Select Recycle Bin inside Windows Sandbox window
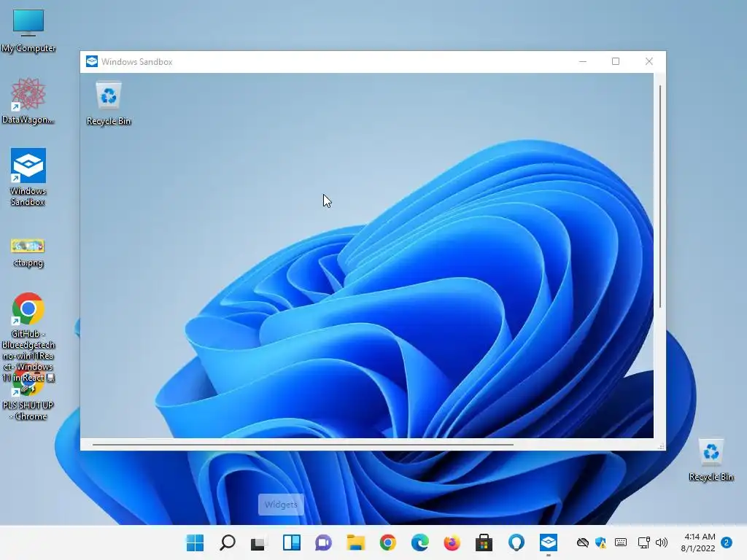 coord(109,104)
